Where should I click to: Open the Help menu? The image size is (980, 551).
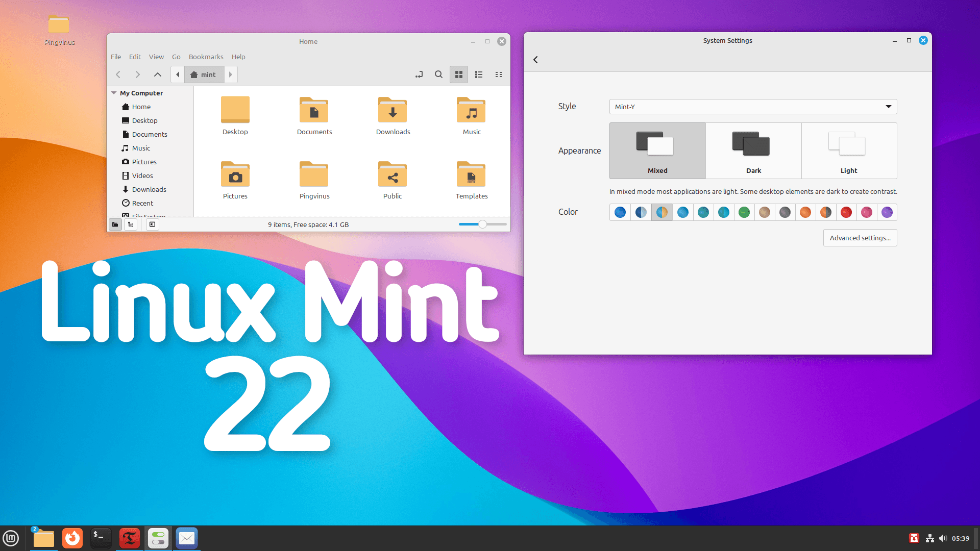[x=238, y=57]
